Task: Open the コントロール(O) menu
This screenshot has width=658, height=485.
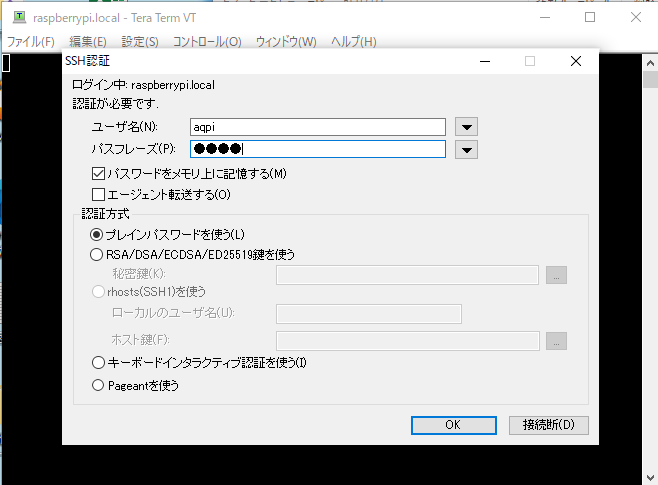Action: 207,42
